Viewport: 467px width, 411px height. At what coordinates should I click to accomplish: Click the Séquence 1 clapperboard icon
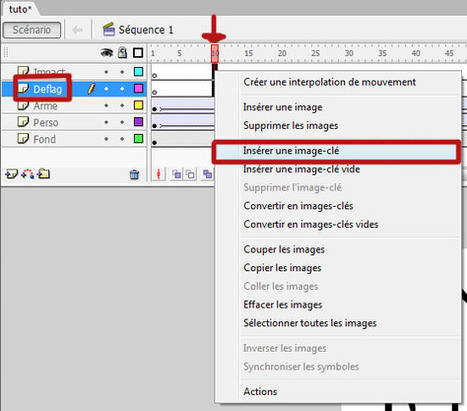pos(109,29)
